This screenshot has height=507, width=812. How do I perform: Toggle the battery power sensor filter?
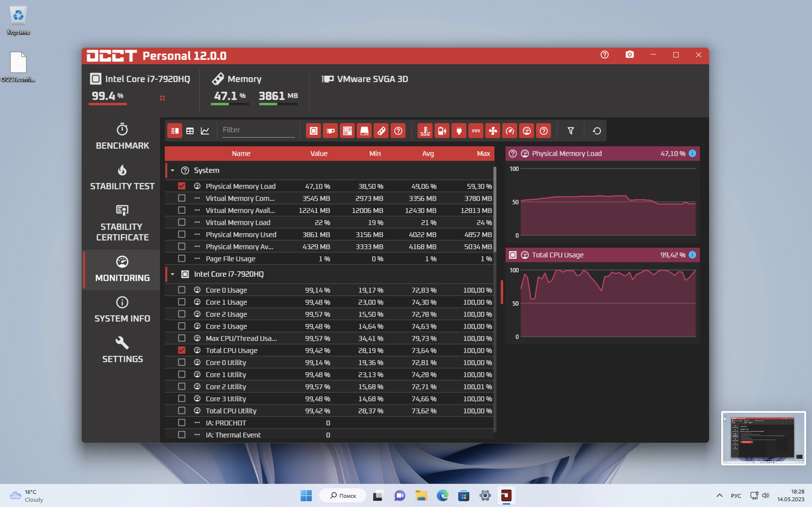442,131
